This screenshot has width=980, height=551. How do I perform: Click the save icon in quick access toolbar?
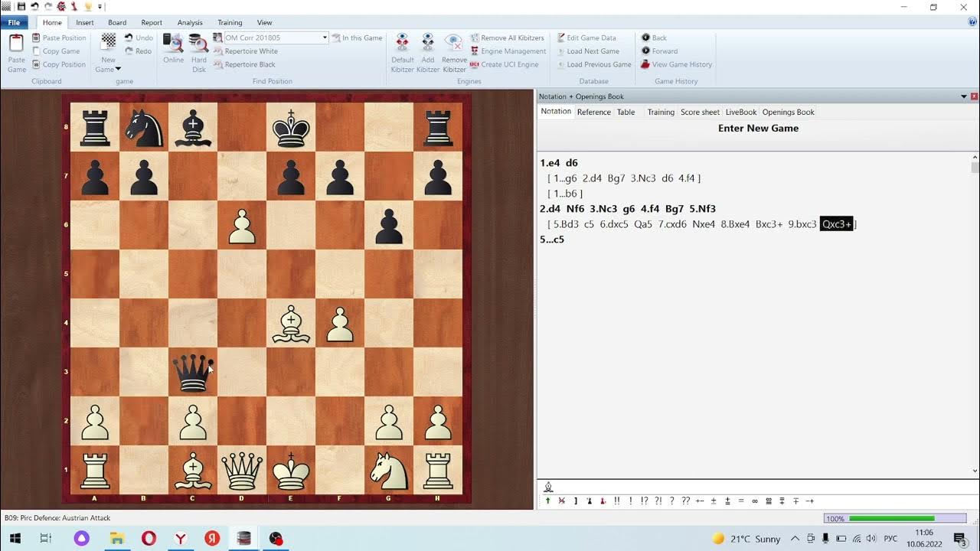click(x=21, y=7)
